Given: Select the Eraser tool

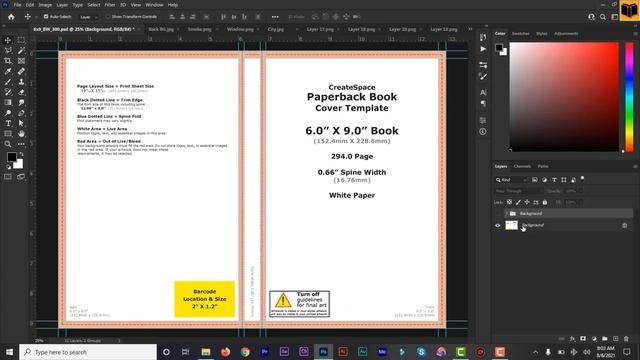Looking at the screenshot, I should pos(21,92).
